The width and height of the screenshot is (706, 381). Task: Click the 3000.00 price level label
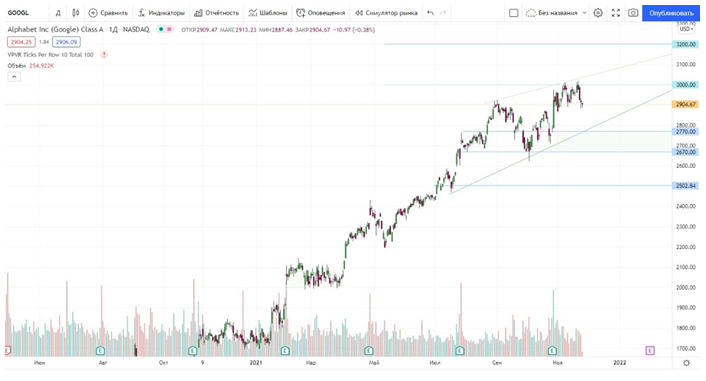click(x=685, y=85)
